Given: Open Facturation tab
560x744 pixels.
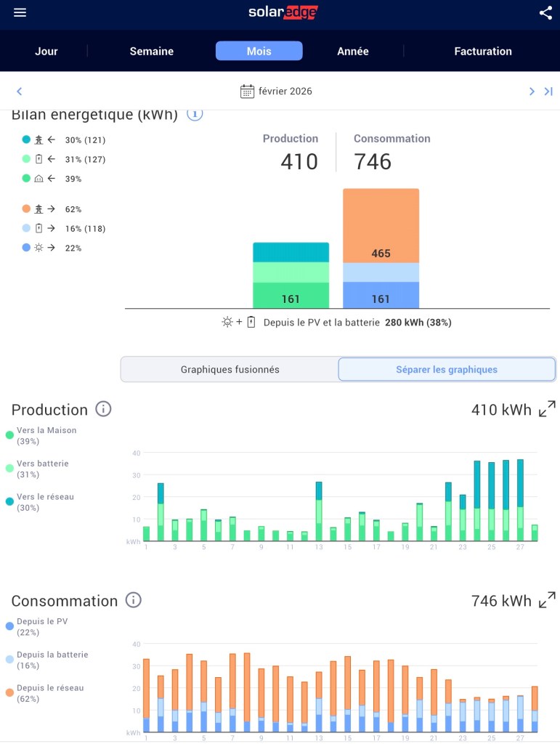Looking at the screenshot, I should coord(483,51).
